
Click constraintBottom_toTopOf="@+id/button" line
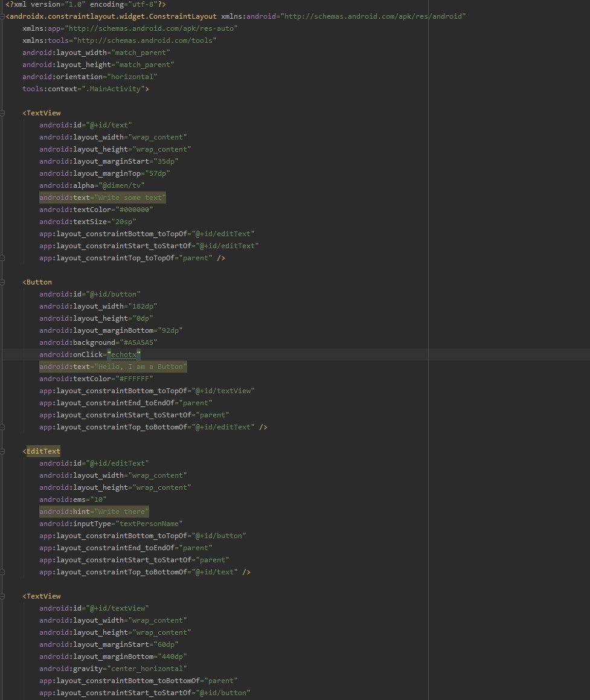click(x=143, y=536)
